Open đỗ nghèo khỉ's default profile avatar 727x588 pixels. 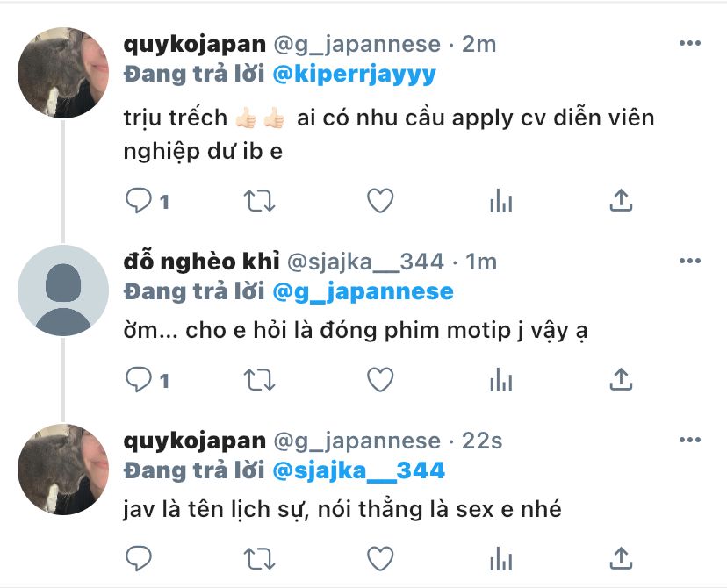pos(63,290)
